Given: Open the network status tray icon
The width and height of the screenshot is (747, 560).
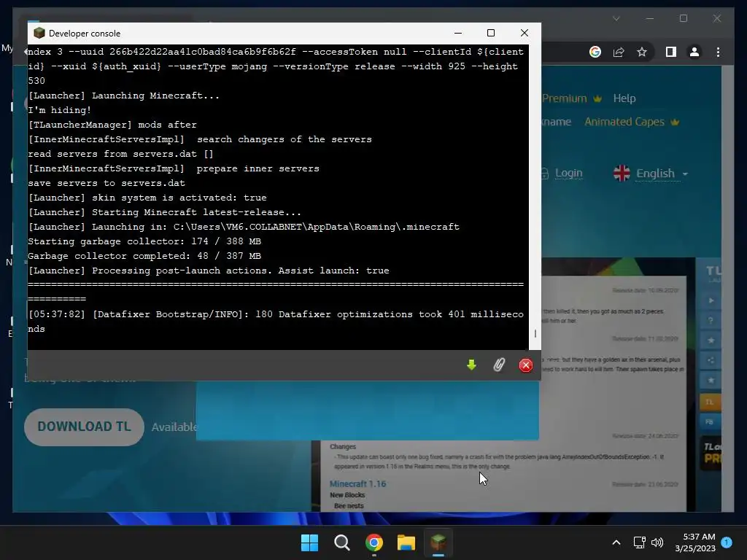Looking at the screenshot, I should tap(639, 542).
